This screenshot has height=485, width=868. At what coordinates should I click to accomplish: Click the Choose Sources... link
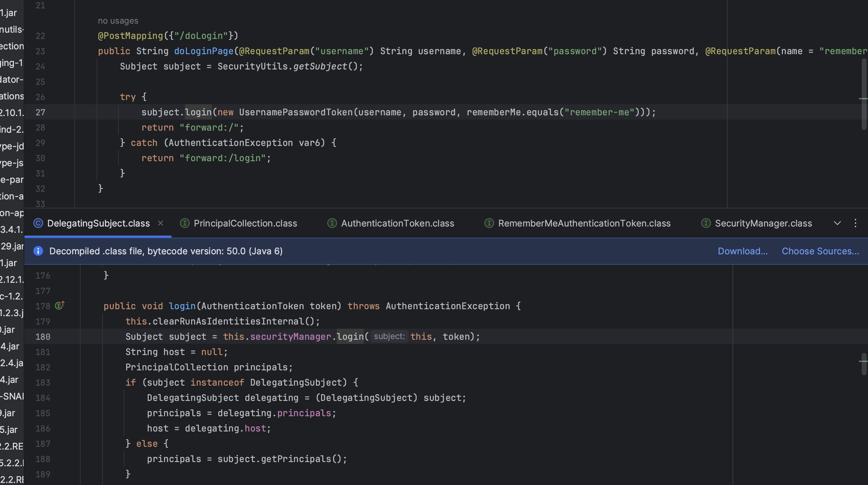pyautogui.click(x=820, y=251)
